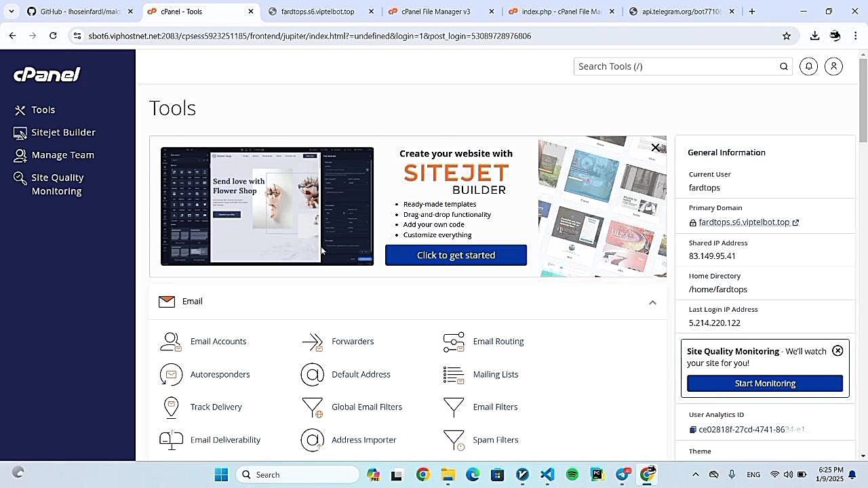Click the shared IP address 83.149.95.41
Screen dimensions: 868x488
pyautogui.click(x=712, y=256)
